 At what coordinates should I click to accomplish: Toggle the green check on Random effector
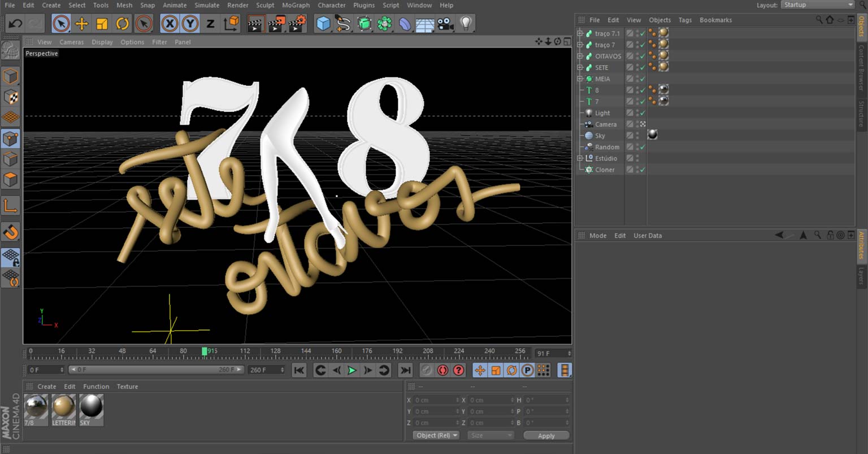[643, 147]
